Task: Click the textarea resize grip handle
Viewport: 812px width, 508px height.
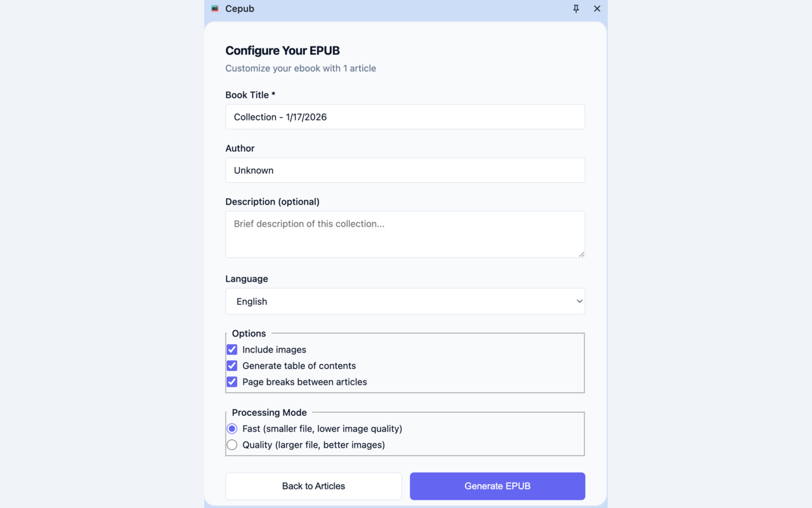Action: coord(581,253)
